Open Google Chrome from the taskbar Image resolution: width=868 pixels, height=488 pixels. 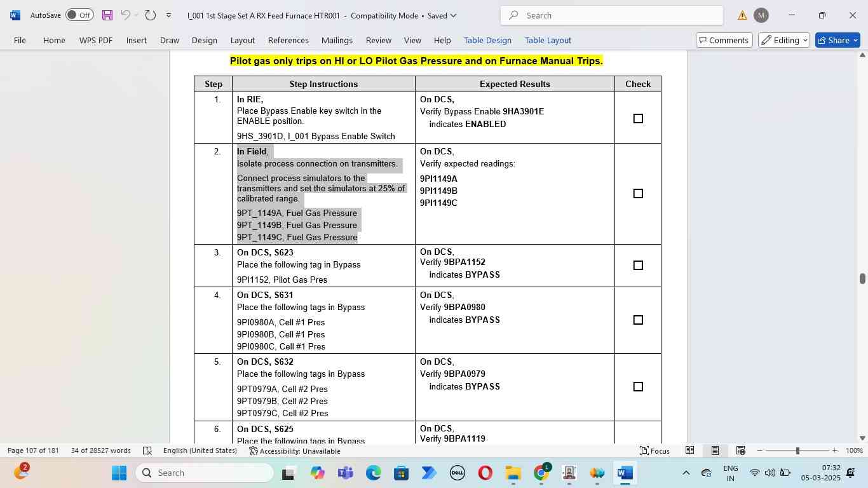(x=541, y=473)
